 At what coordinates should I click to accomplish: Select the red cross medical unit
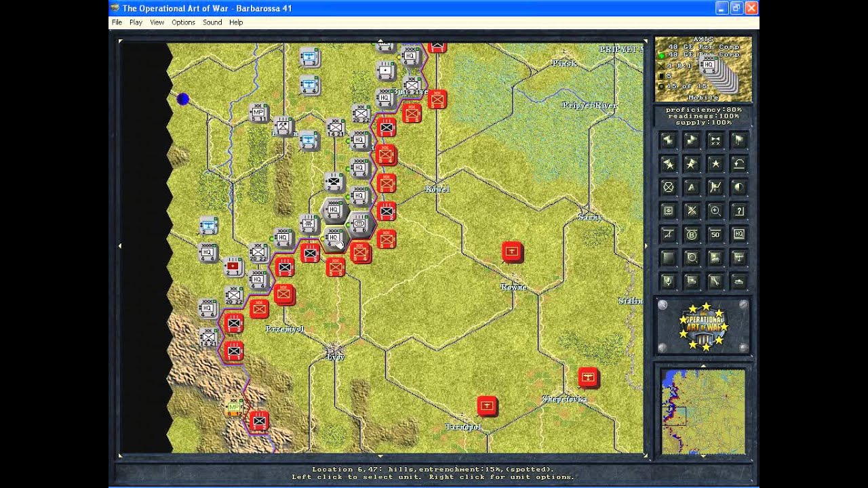tap(234, 267)
